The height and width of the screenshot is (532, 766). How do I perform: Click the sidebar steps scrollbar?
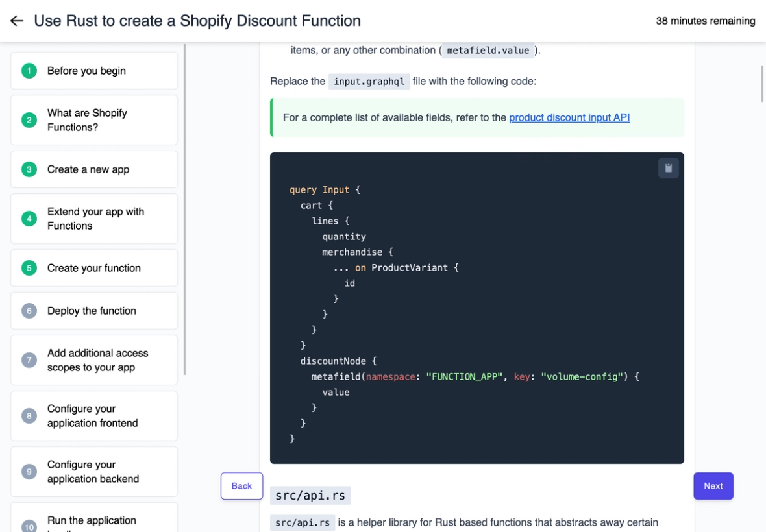point(184,210)
